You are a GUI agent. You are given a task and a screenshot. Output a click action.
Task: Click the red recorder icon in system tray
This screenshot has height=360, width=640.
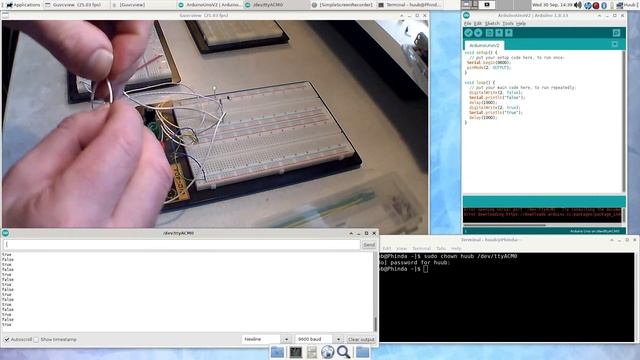click(x=596, y=5)
